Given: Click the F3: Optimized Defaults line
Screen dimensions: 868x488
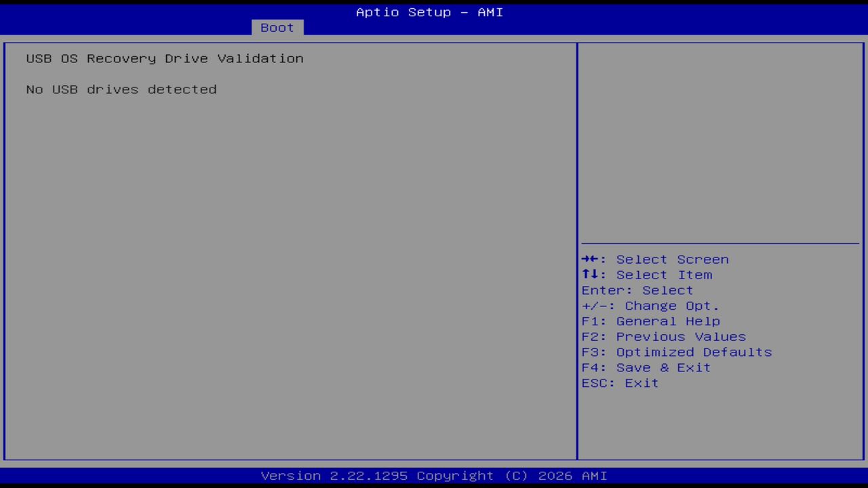Looking at the screenshot, I should [677, 352].
